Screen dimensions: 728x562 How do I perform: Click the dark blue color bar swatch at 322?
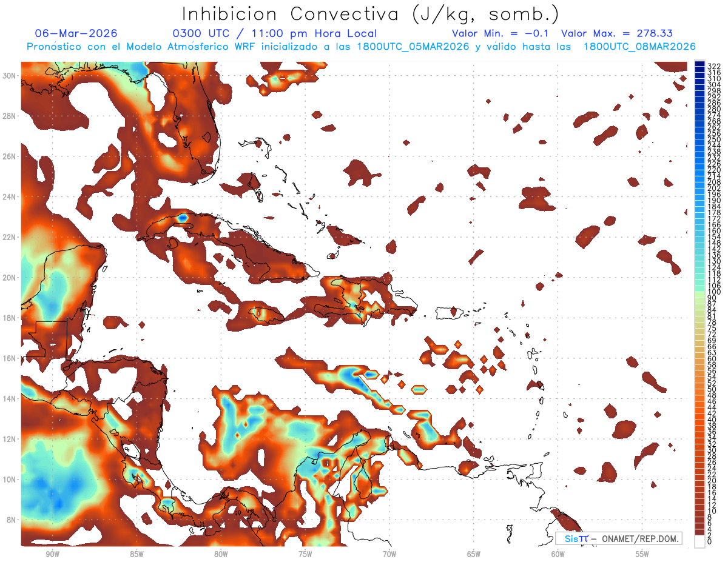click(699, 64)
